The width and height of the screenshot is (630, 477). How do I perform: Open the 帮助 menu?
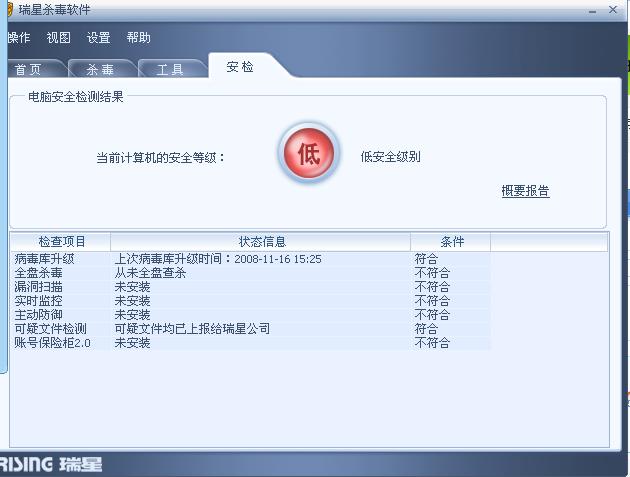click(x=139, y=38)
